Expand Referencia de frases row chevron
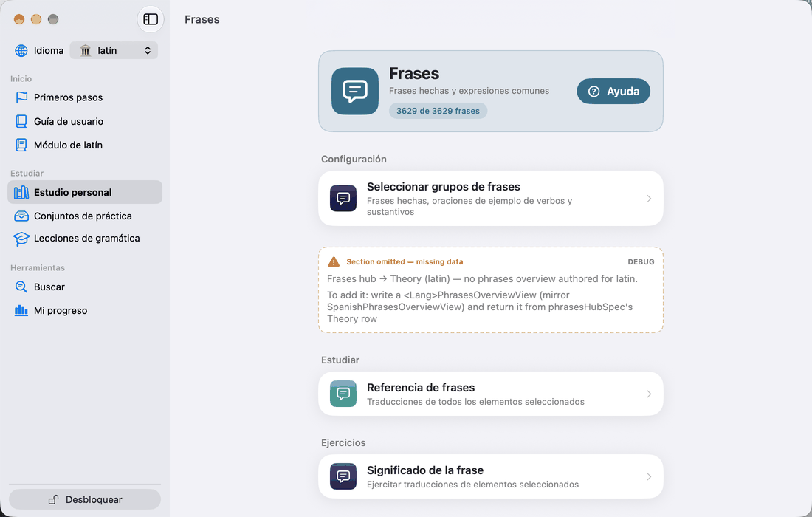This screenshot has height=517, width=812. pos(649,394)
